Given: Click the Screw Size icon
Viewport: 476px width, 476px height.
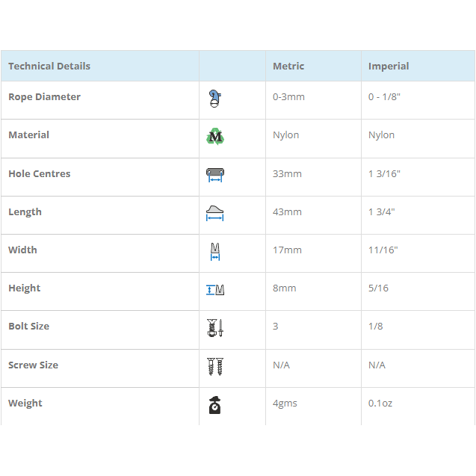Looking at the screenshot, I should click(215, 366).
